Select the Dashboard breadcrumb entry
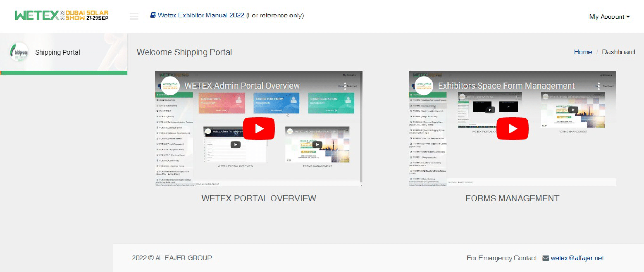 (618, 52)
